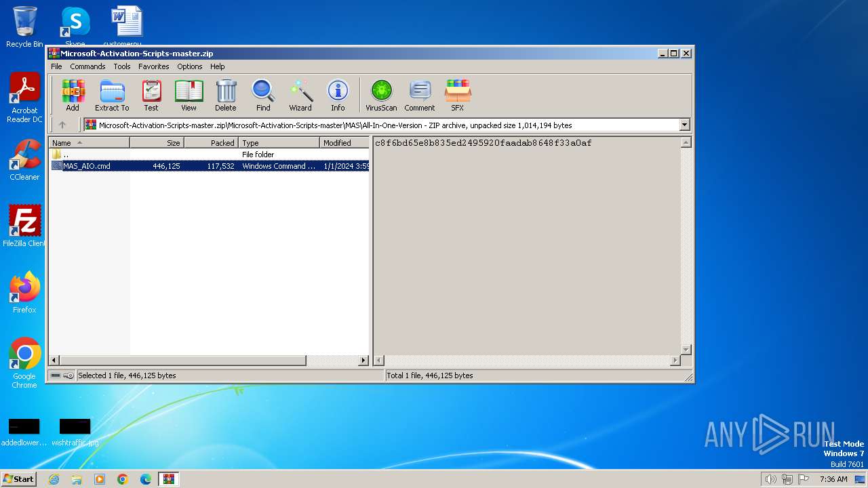Screen dimensions: 868x488
Task: Click comment pane scroll down arrow
Action: click(686, 350)
